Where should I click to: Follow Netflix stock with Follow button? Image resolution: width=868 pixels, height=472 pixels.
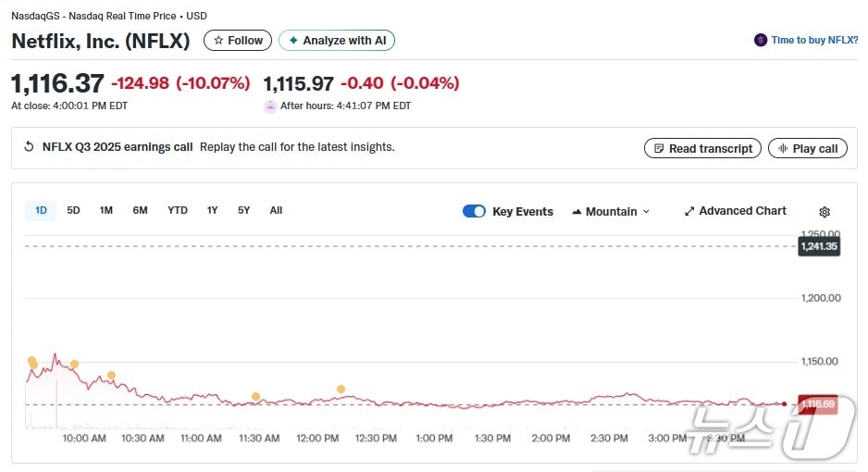[238, 41]
